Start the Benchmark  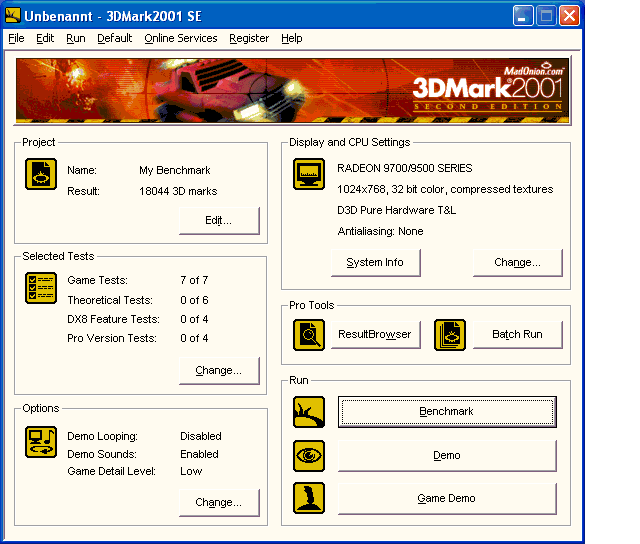(447, 412)
